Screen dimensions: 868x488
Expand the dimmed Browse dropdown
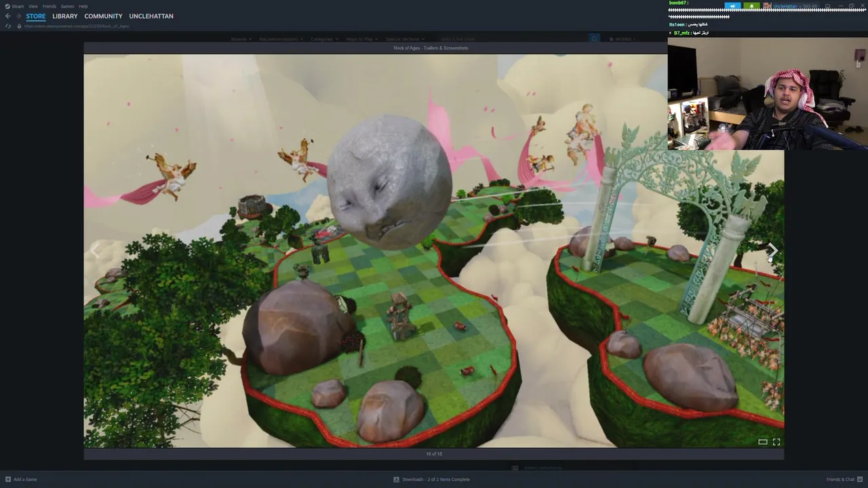coord(241,39)
